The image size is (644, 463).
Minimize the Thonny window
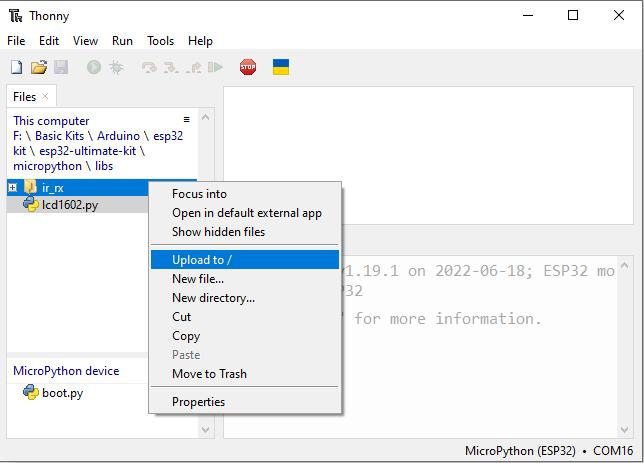pyautogui.click(x=528, y=16)
